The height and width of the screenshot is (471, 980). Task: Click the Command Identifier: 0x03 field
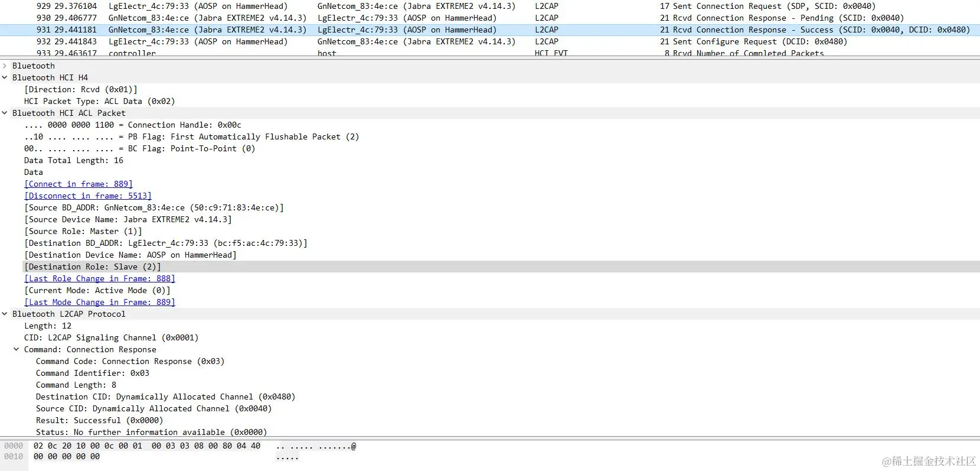(x=93, y=373)
